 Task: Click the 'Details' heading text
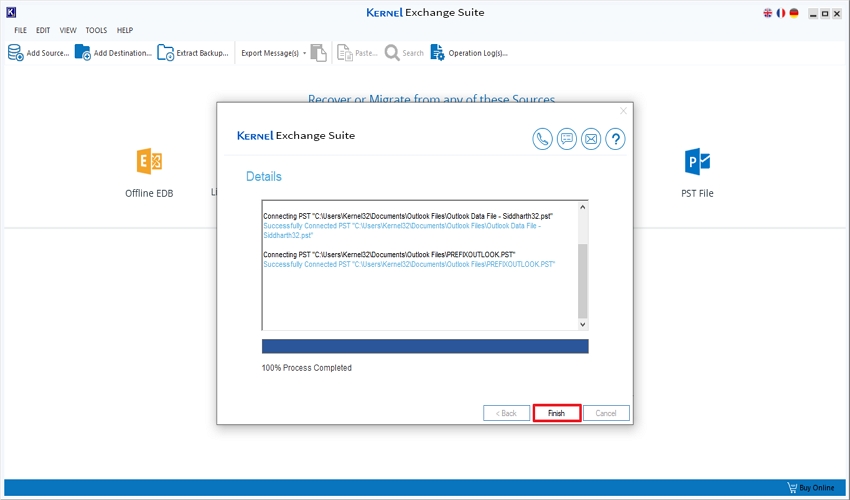pos(264,176)
